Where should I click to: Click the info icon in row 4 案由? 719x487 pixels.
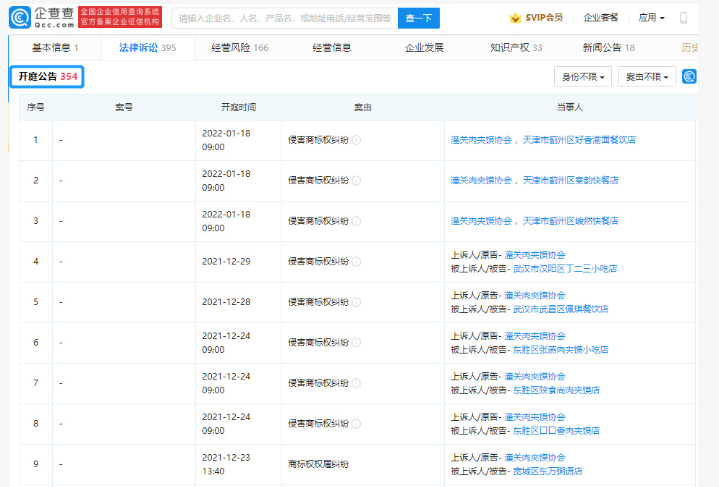coord(356,261)
